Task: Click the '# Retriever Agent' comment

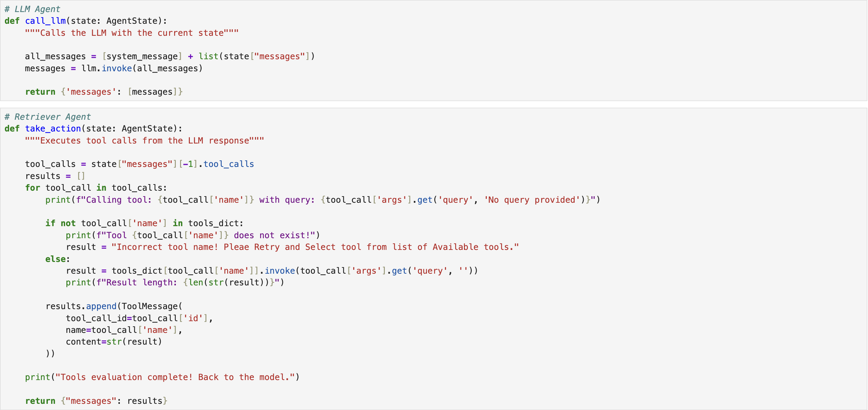Action: (x=48, y=117)
